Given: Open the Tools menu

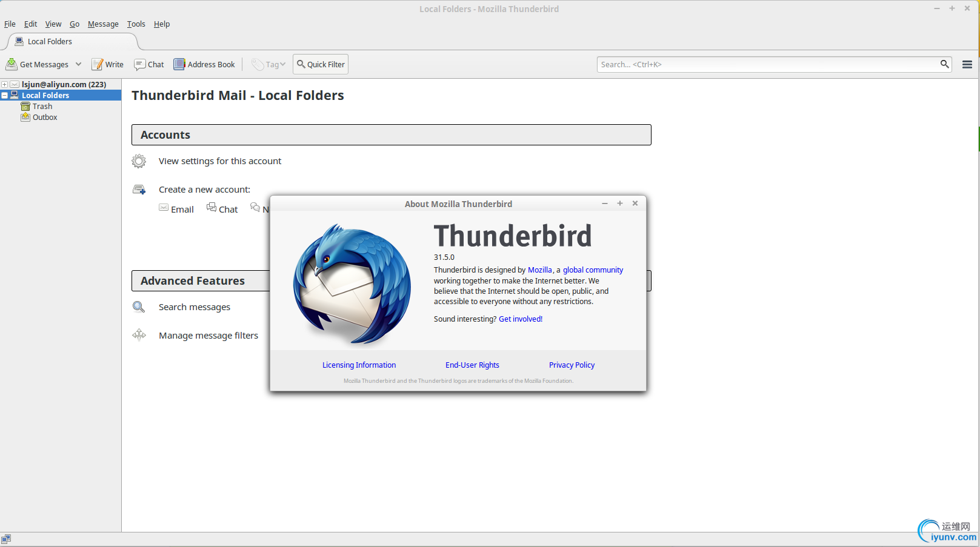Looking at the screenshot, I should tap(136, 24).
